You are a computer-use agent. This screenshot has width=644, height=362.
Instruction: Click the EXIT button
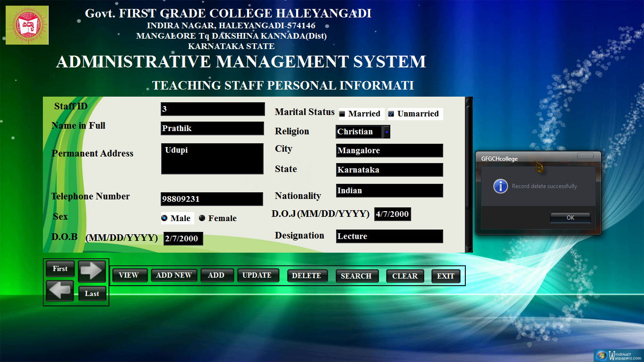pyautogui.click(x=446, y=276)
